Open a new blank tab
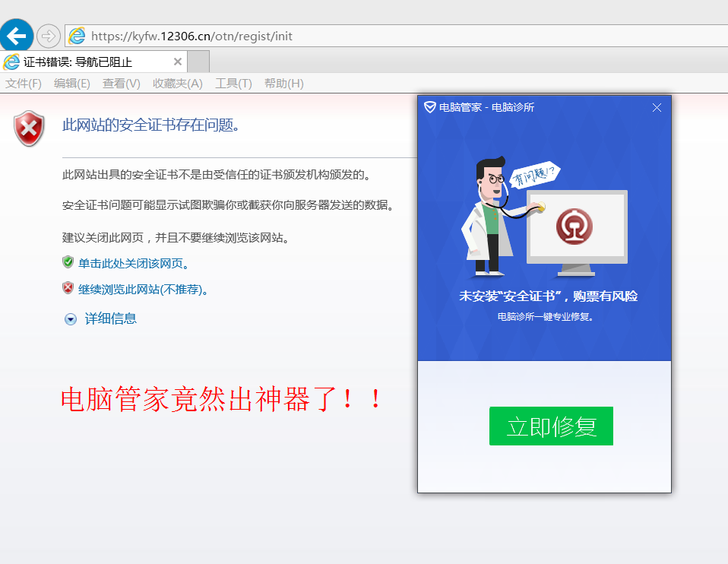 click(198, 62)
